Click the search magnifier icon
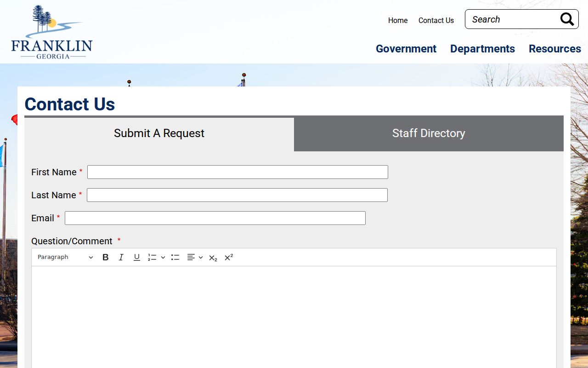This screenshot has width=588, height=368. click(567, 19)
